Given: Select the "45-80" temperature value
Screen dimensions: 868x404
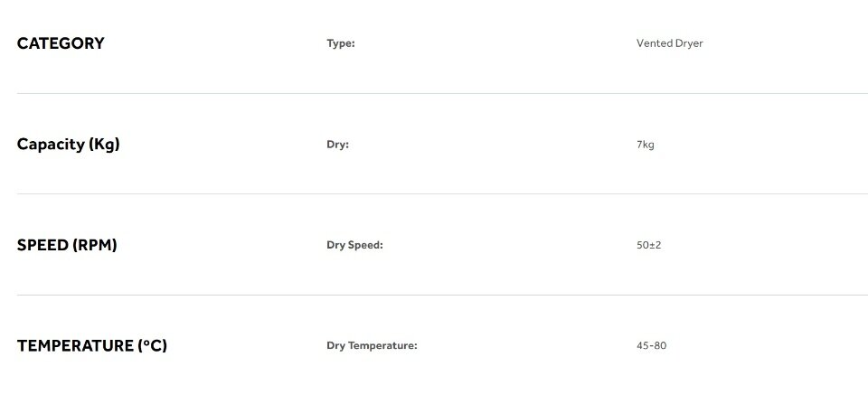Looking at the screenshot, I should point(651,346).
